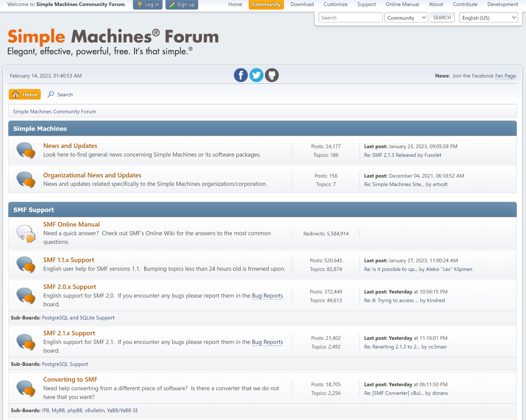Open the phpBB sub-board

click(x=75, y=411)
